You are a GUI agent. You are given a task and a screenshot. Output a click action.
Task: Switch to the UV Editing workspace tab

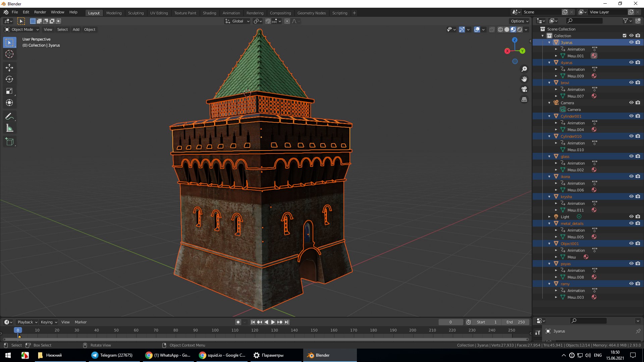tap(159, 13)
